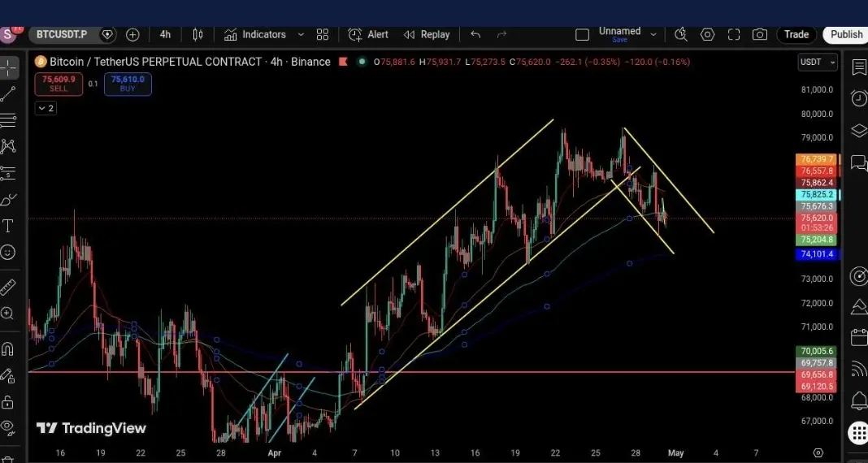This screenshot has width=868, height=463.
Task: Save the Unnamed layout
Action: (x=619, y=41)
